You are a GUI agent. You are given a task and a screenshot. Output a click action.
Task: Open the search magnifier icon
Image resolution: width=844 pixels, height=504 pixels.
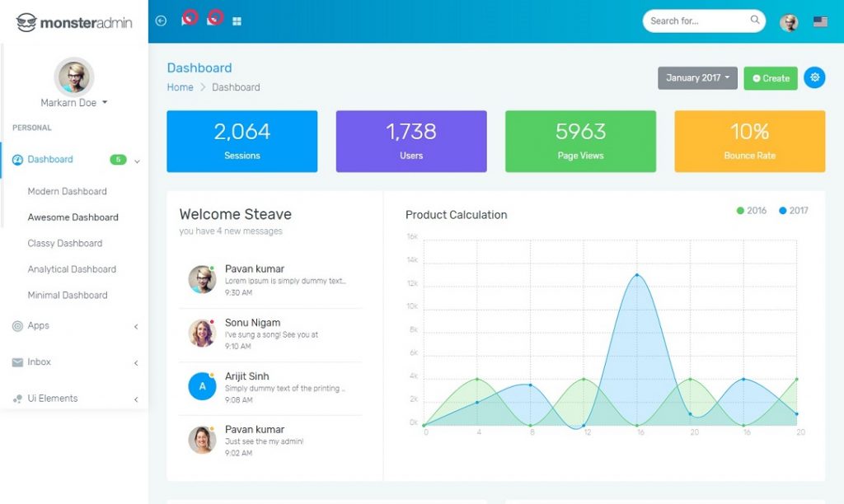754,21
